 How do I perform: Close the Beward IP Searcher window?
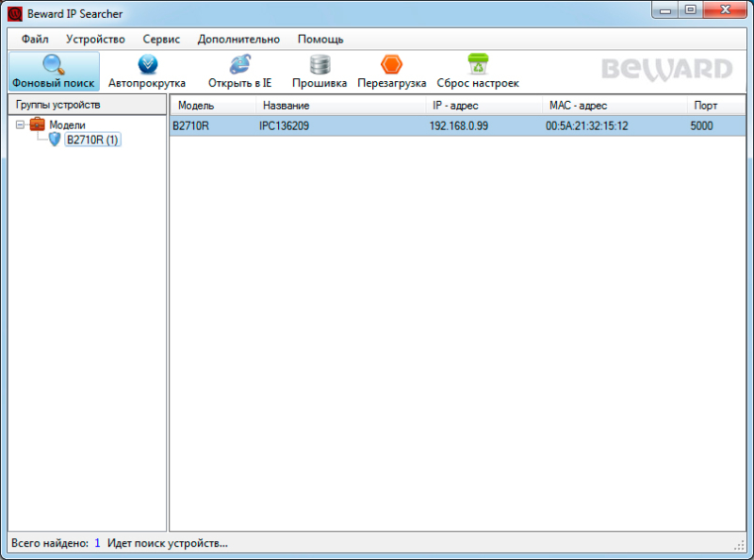tap(725, 10)
